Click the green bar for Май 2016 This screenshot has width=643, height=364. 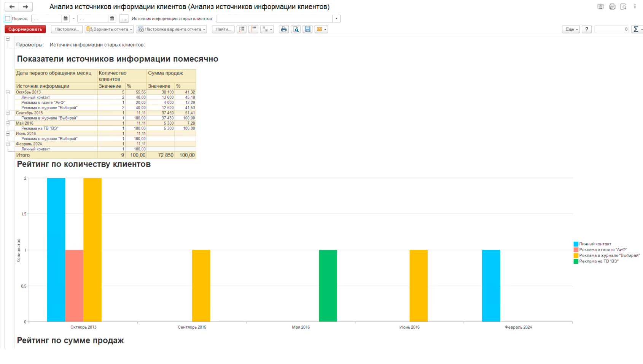point(328,286)
